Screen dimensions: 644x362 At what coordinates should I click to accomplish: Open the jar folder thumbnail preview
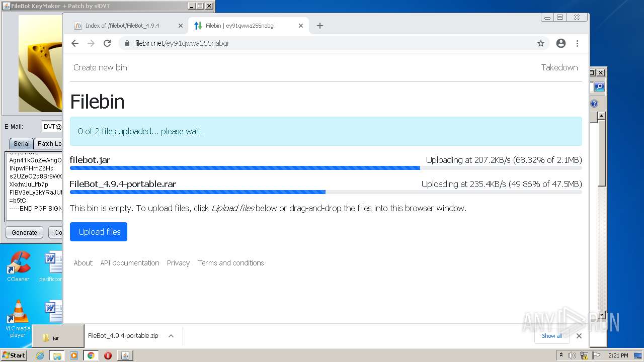tap(58, 336)
